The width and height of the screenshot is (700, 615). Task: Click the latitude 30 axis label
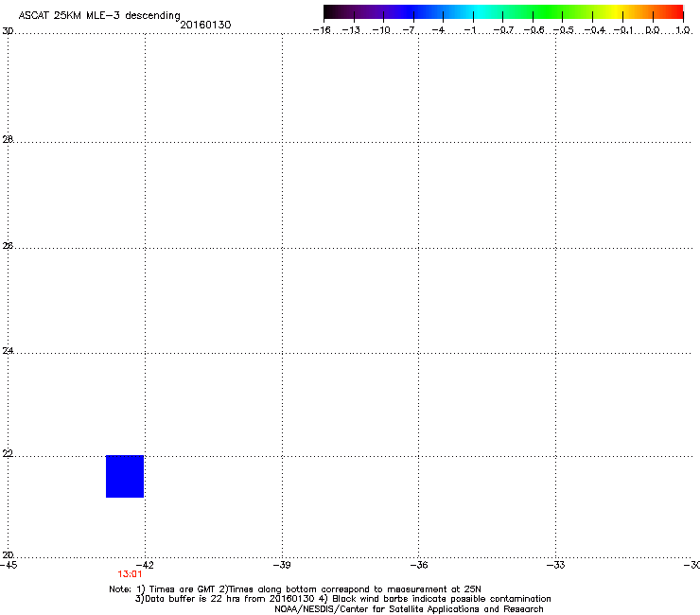[8, 31]
